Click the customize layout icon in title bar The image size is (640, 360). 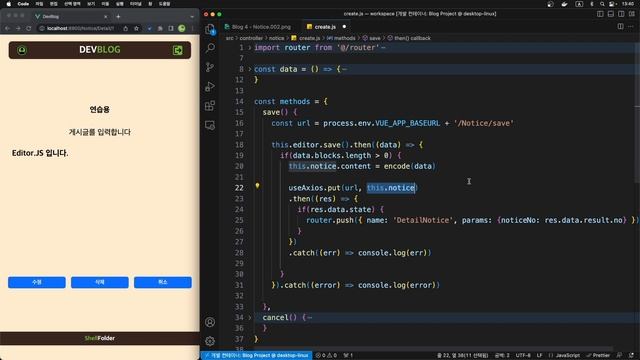pyautogui.click(x=632, y=14)
